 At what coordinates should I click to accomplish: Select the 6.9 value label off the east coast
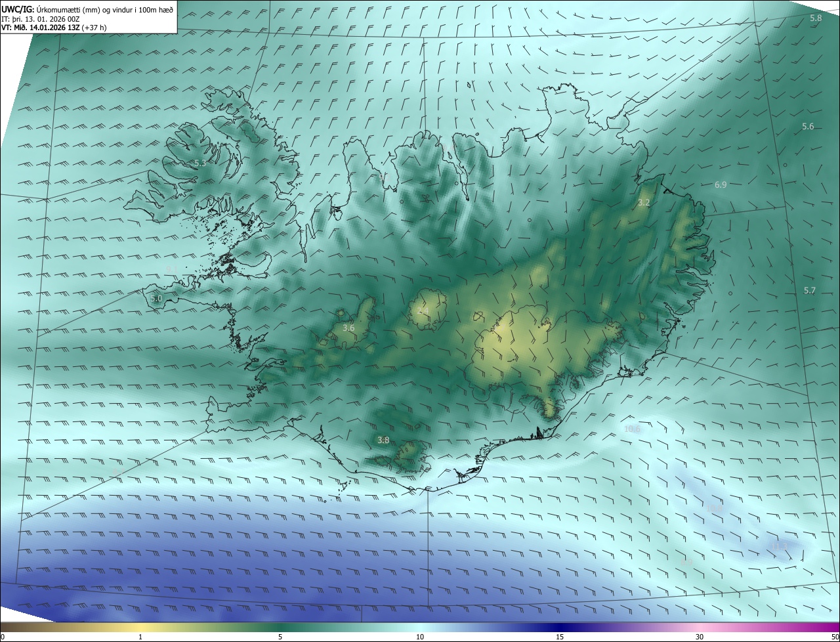(x=721, y=185)
